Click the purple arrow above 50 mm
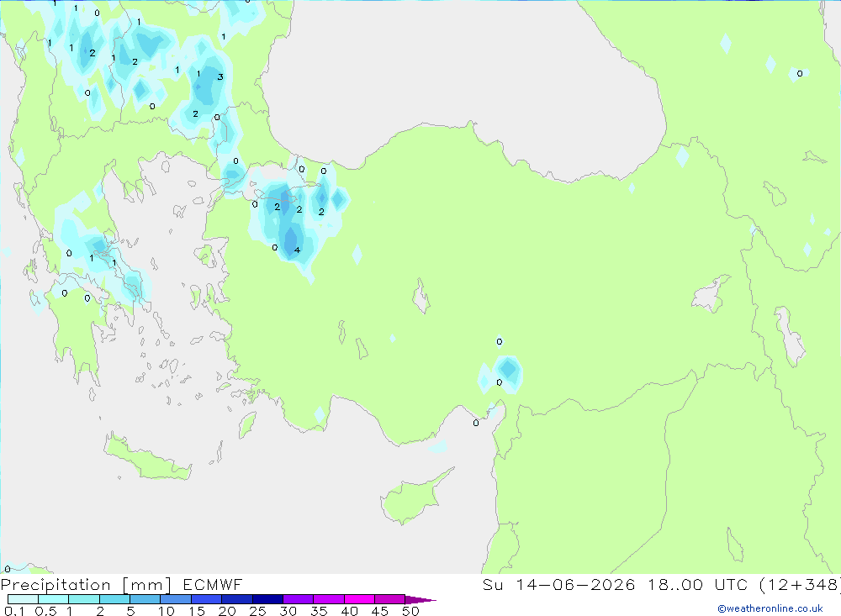 point(420,599)
